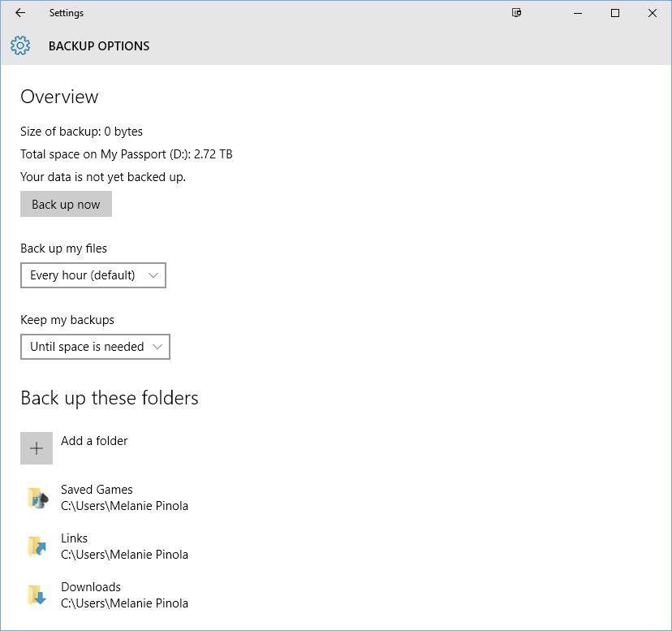Select the Links folder name
The width and height of the screenshot is (672, 631).
74,538
